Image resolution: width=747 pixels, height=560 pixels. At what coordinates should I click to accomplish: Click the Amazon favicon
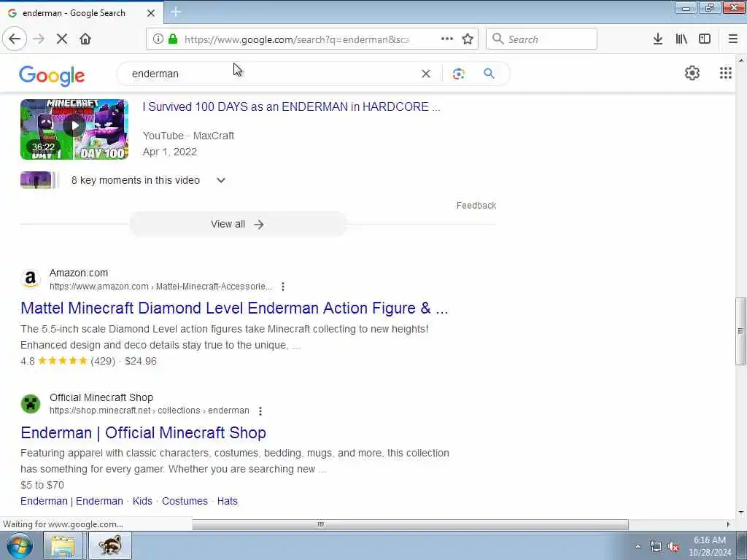point(31,279)
